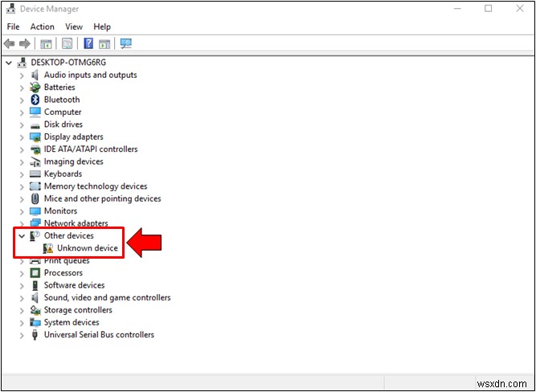Click the blue Help toolbar icon
This screenshot has width=536, height=392.
click(88, 43)
